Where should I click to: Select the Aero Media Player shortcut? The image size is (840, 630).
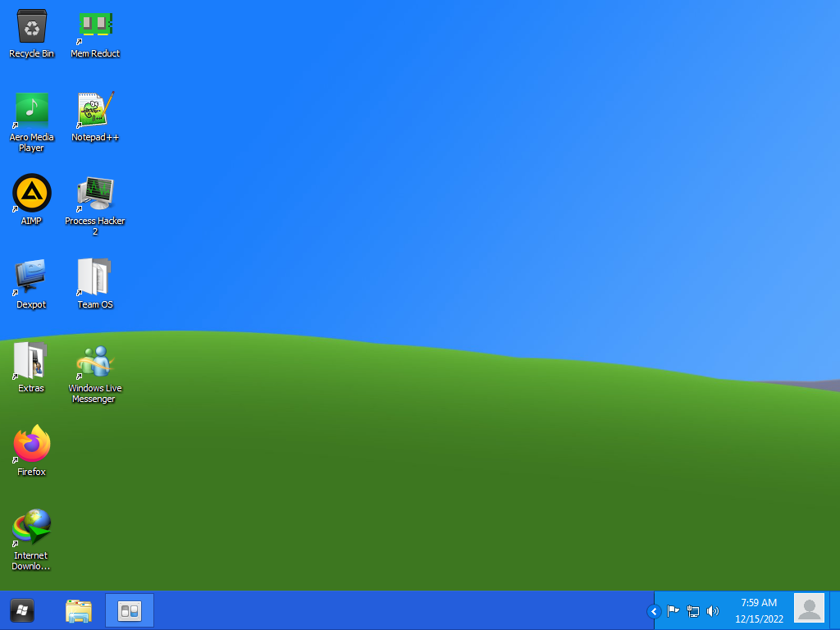click(32, 122)
